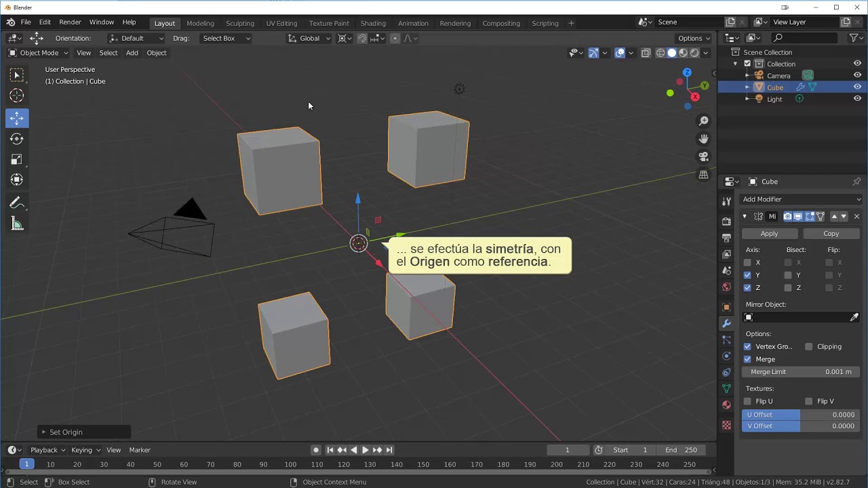Open the Drag Select Box dropdown

226,38
